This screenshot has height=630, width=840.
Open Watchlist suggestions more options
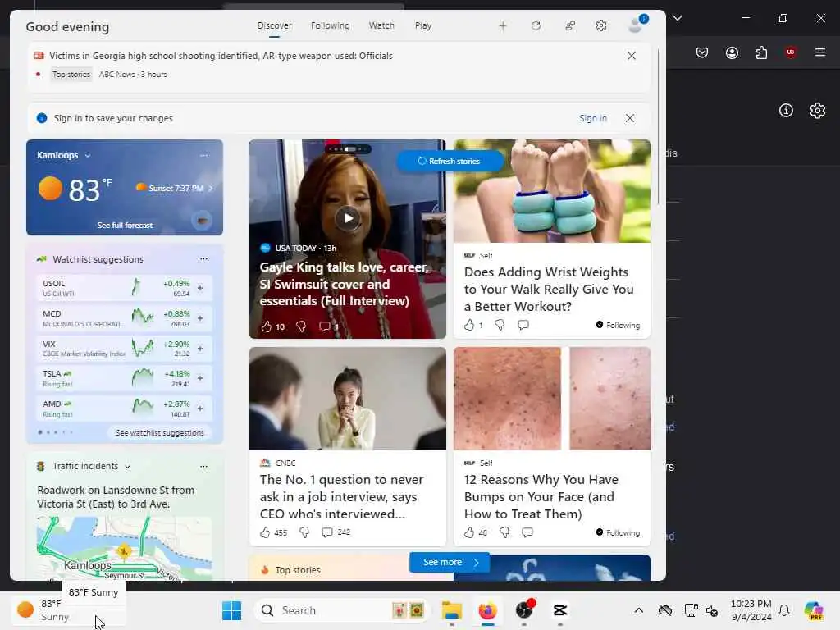[x=203, y=258]
